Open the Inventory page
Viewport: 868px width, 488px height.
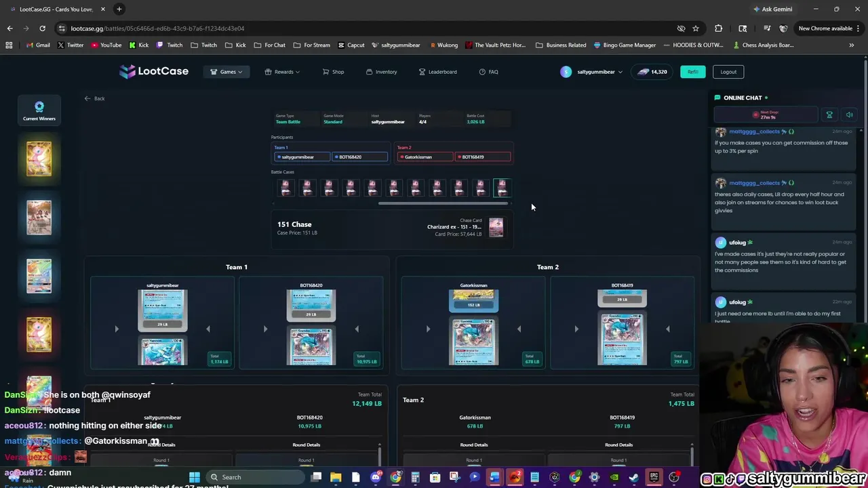(x=382, y=72)
